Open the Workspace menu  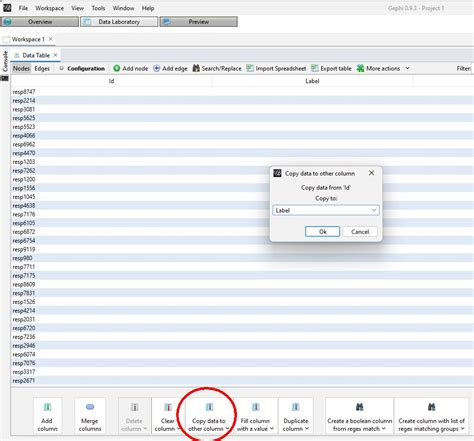tap(49, 8)
